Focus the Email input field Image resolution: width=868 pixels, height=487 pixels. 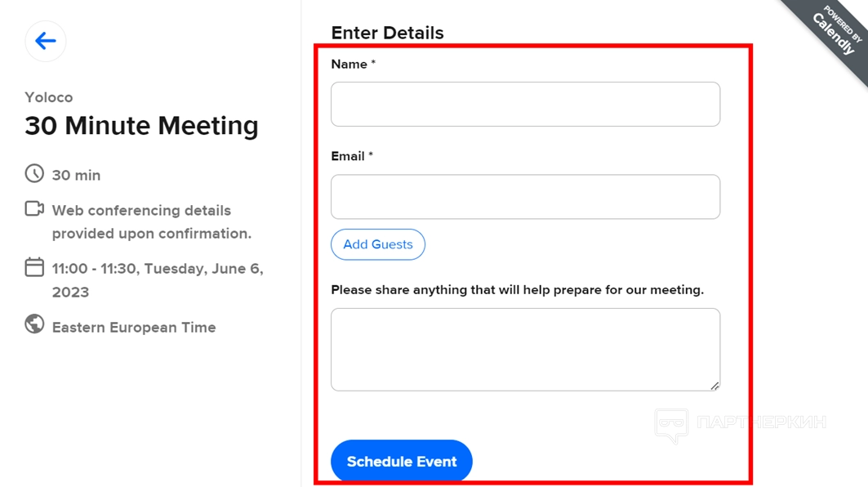pyautogui.click(x=525, y=197)
